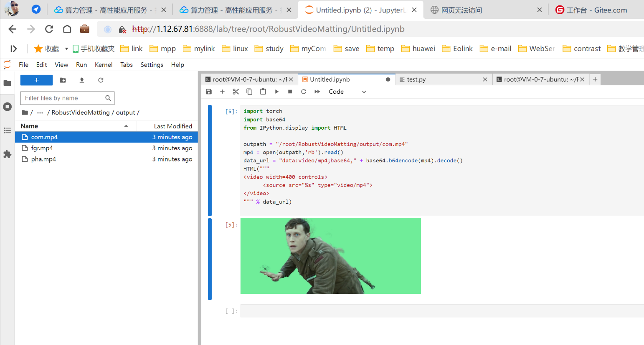
Task: Select com.mp4 in file list
Action: (106, 137)
